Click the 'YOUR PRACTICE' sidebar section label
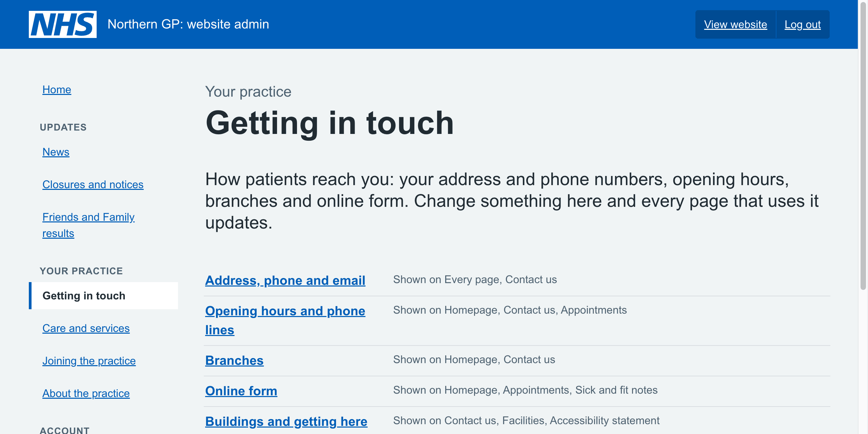Viewport: 868px width, 434px height. tap(81, 271)
